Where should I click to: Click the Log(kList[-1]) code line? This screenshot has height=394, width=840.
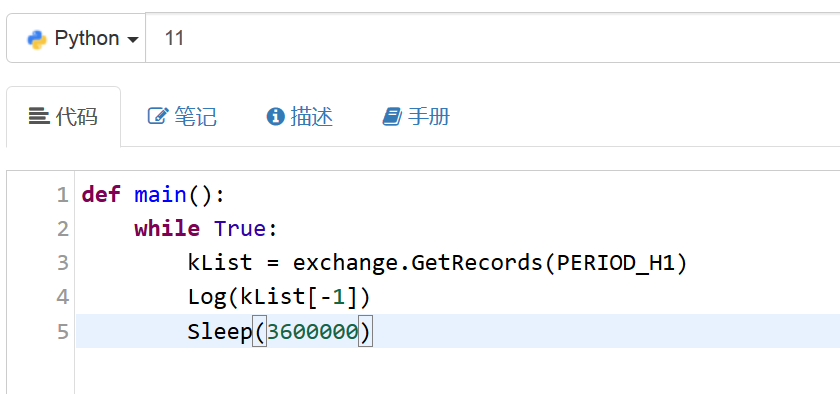pos(279,297)
